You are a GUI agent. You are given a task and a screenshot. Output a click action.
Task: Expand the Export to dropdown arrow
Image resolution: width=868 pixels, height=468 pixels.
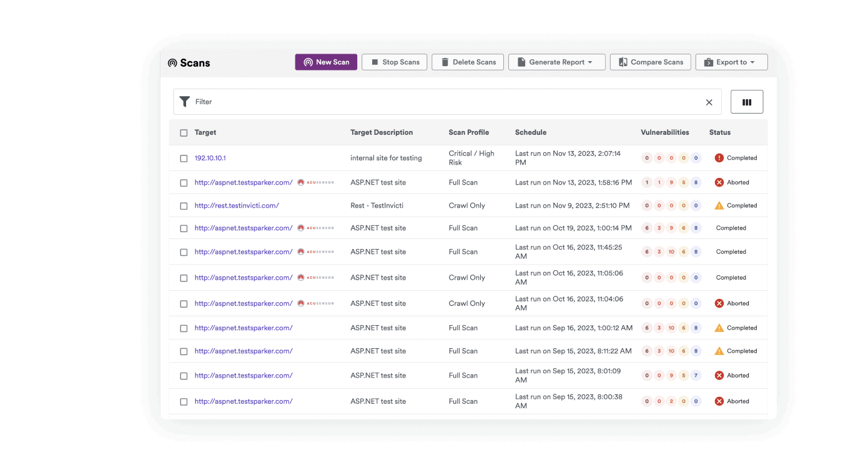(x=752, y=62)
